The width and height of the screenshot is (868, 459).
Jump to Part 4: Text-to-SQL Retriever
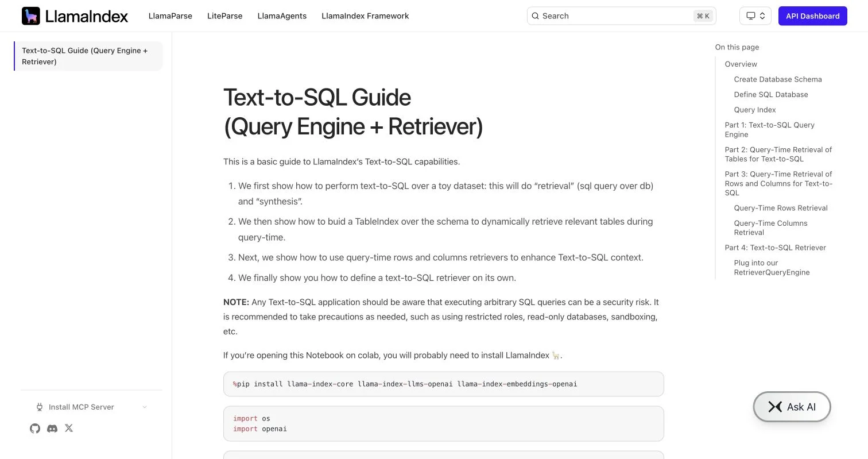(x=775, y=248)
